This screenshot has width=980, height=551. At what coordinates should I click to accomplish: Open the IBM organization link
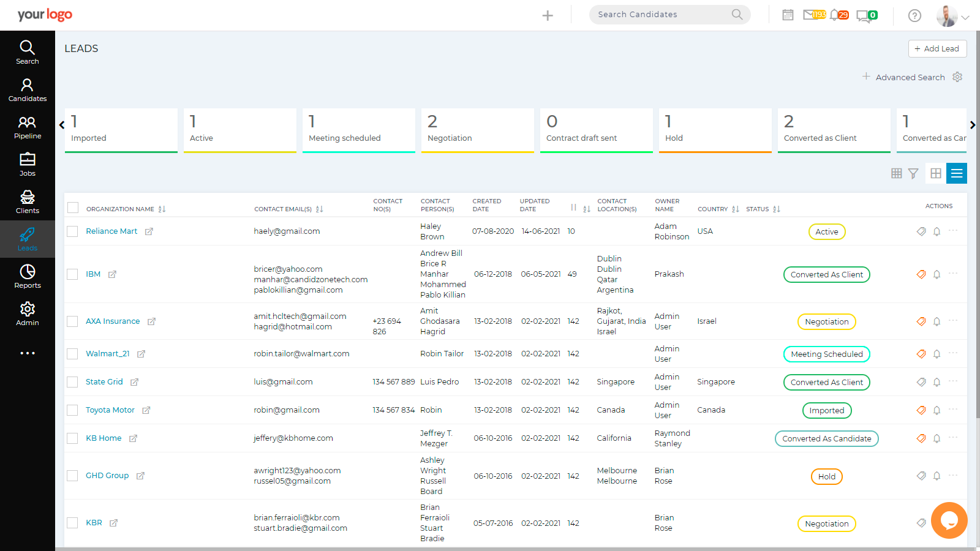(x=93, y=274)
